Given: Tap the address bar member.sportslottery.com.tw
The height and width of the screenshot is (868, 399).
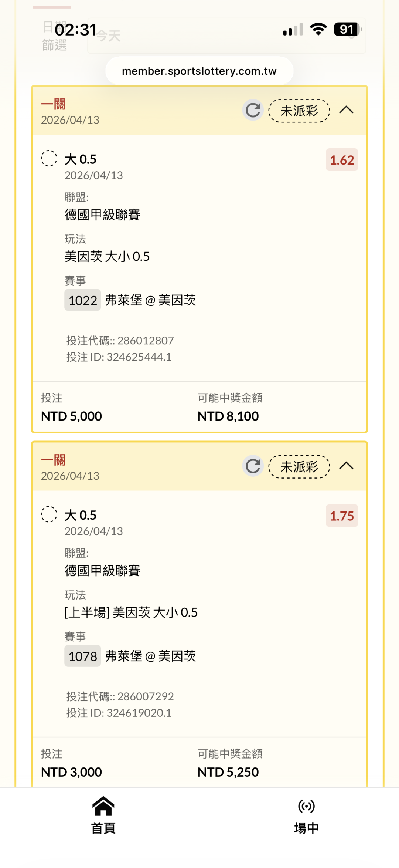Looking at the screenshot, I should (x=199, y=71).
